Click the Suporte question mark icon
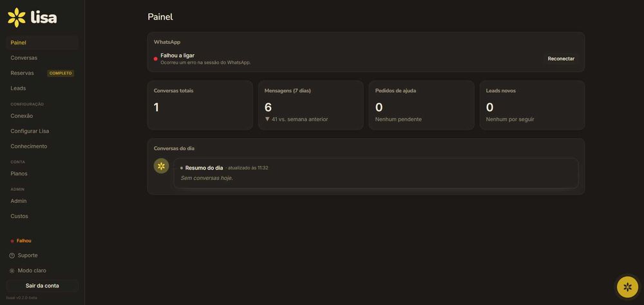The image size is (644, 305). click(x=12, y=256)
